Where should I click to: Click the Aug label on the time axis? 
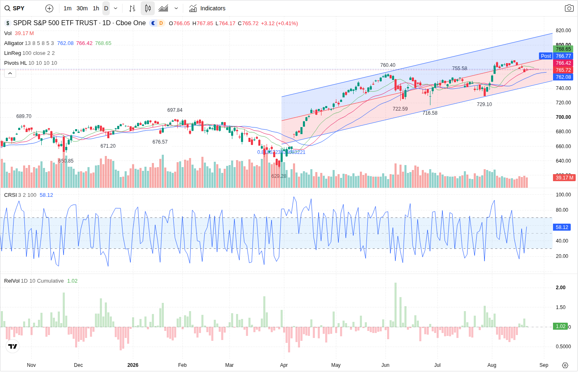(492, 365)
